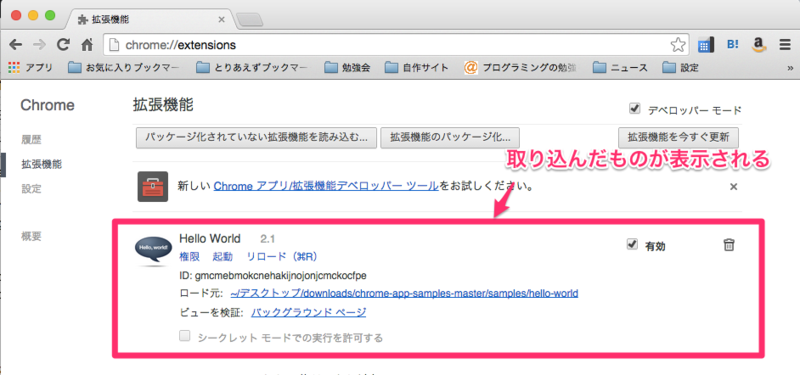Delete Hello World with the trash icon
This screenshot has height=375, width=800.
[729, 245]
